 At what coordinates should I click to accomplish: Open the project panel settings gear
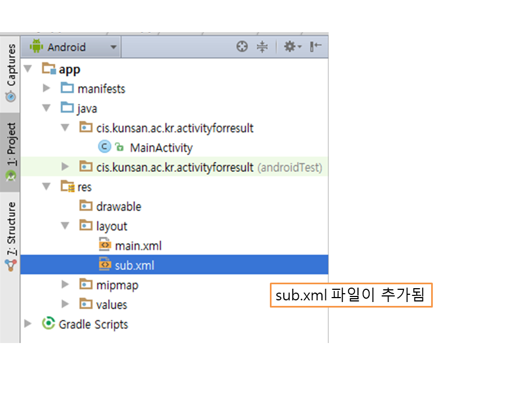click(291, 47)
